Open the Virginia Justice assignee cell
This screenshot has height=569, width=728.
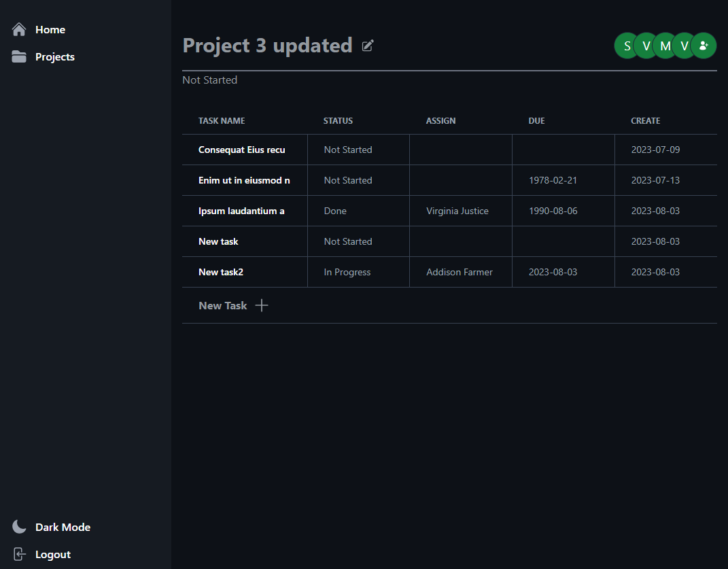point(457,211)
